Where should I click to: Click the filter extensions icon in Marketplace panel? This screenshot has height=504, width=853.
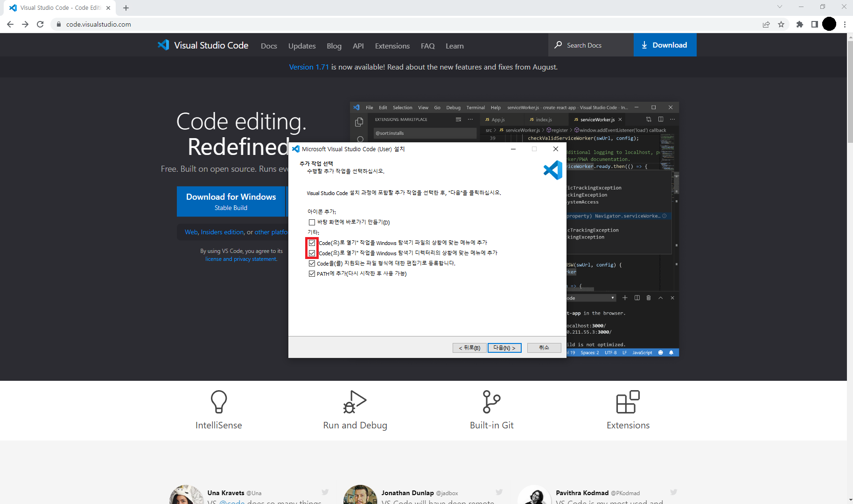click(458, 119)
